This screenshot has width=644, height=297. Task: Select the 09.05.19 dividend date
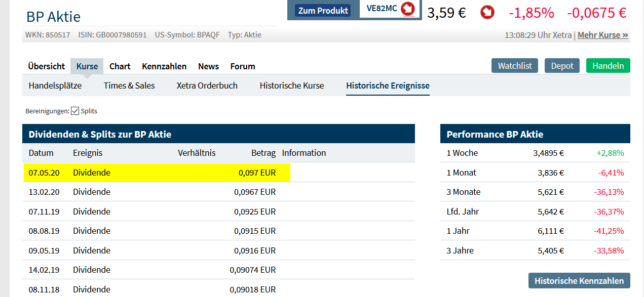click(x=44, y=250)
